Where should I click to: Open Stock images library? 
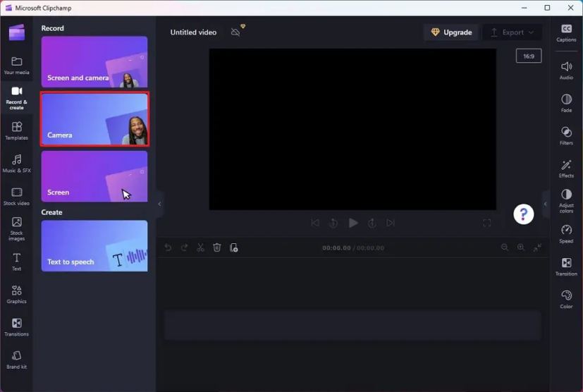tap(16, 228)
